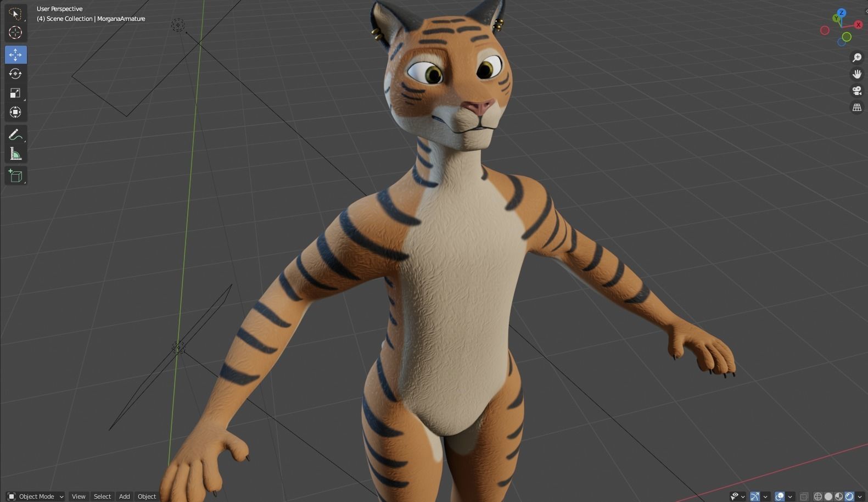Toggle viewport gizmos display
868x502 pixels.
pyautogui.click(x=755, y=497)
